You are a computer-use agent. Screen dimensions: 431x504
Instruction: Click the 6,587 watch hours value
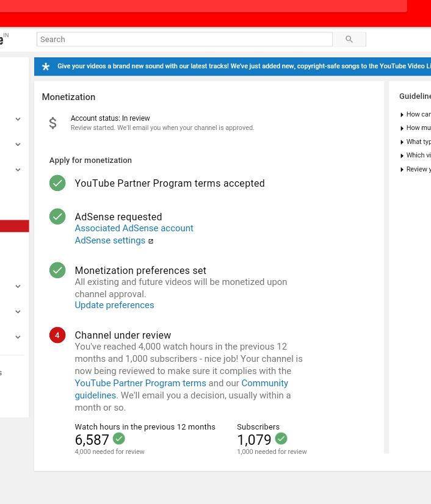point(92,440)
